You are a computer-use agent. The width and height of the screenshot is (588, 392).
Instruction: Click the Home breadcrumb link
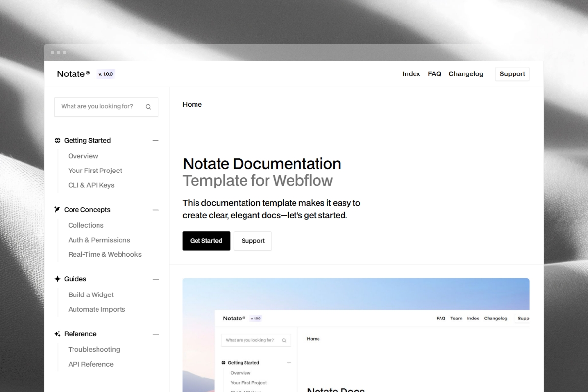[x=192, y=104]
